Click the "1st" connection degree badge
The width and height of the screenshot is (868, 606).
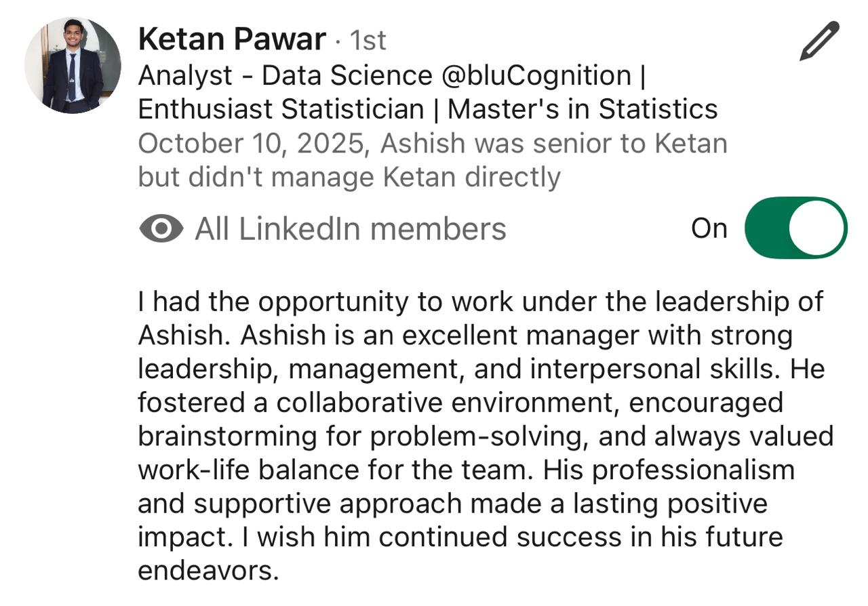point(367,41)
